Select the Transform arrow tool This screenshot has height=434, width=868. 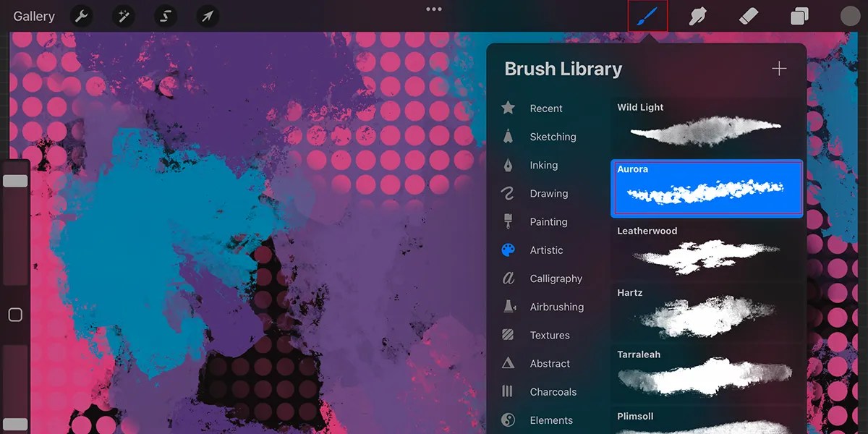[207, 15]
